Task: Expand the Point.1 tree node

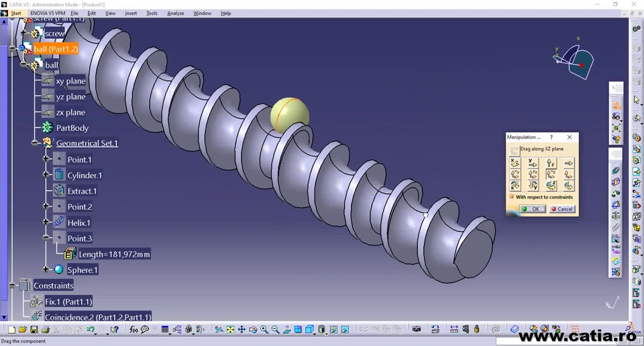Action: tap(46, 159)
